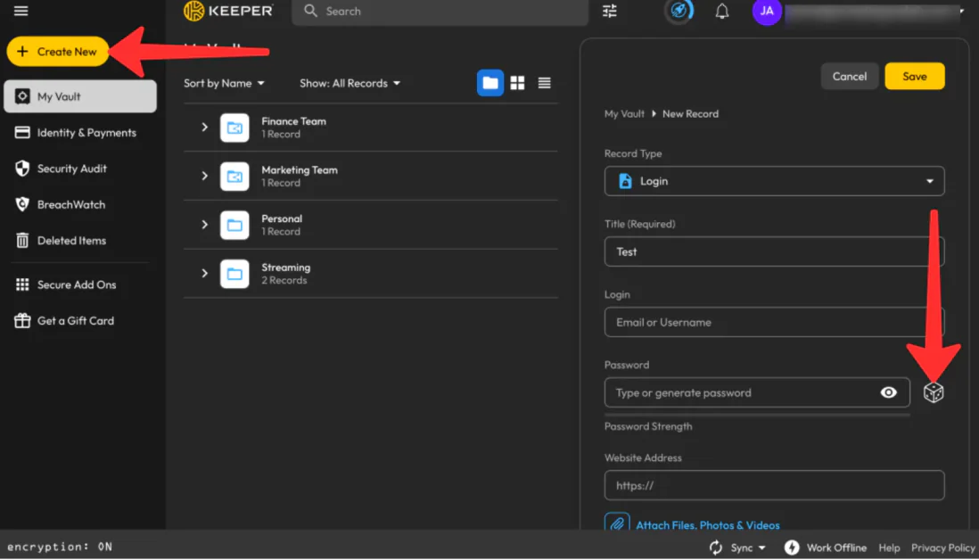Click the Streaming folder icon

[234, 274]
